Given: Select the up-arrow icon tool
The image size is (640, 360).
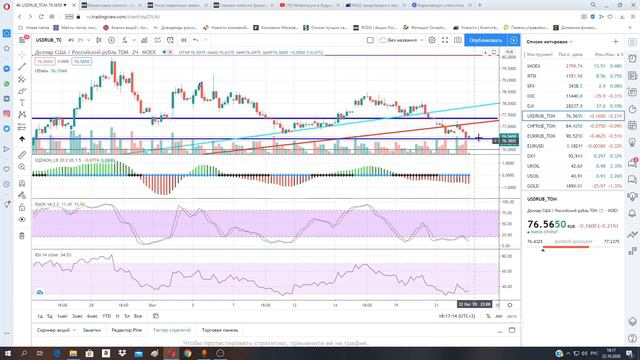Looking at the screenshot, I should click(x=22, y=139).
